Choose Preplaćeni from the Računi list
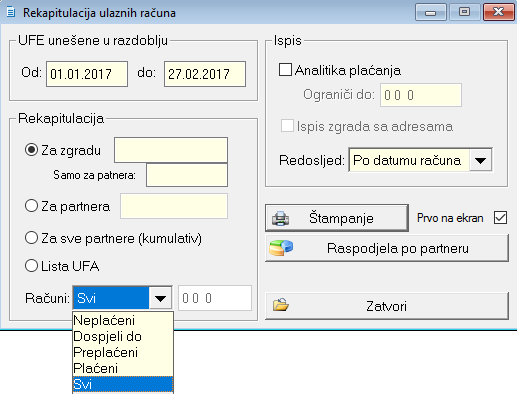 click(123, 352)
